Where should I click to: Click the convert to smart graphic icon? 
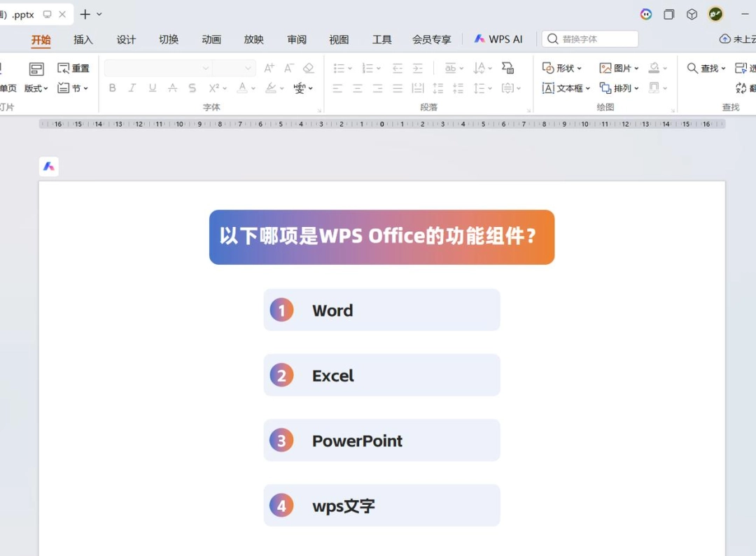click(x=507, y=68)
